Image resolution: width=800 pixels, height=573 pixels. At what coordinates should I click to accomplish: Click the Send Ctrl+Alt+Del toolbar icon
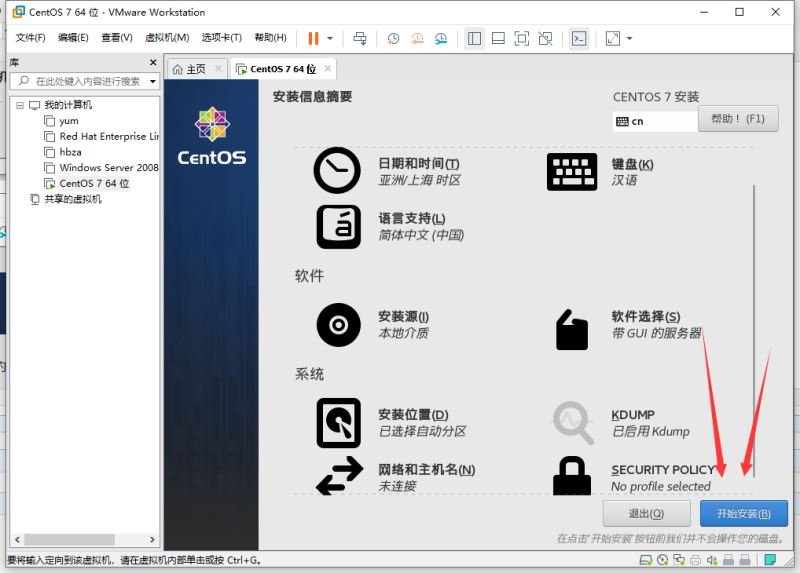pos(360,38)
